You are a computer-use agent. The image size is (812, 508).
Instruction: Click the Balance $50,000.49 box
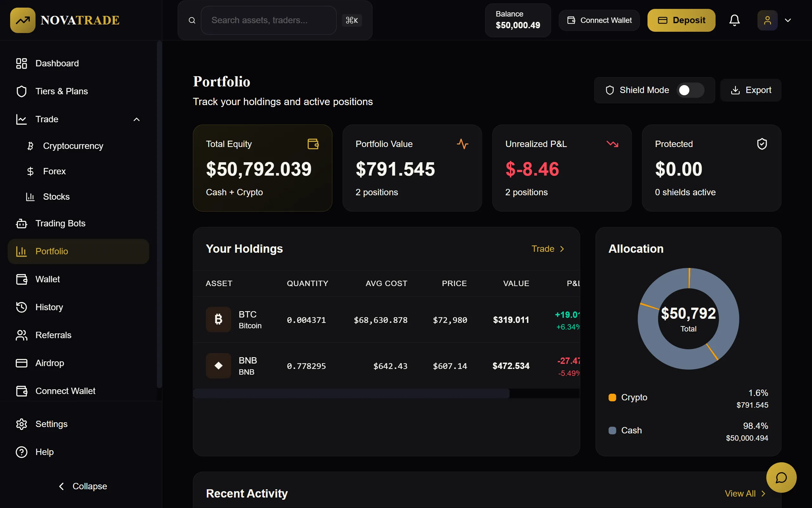(518, 20)
